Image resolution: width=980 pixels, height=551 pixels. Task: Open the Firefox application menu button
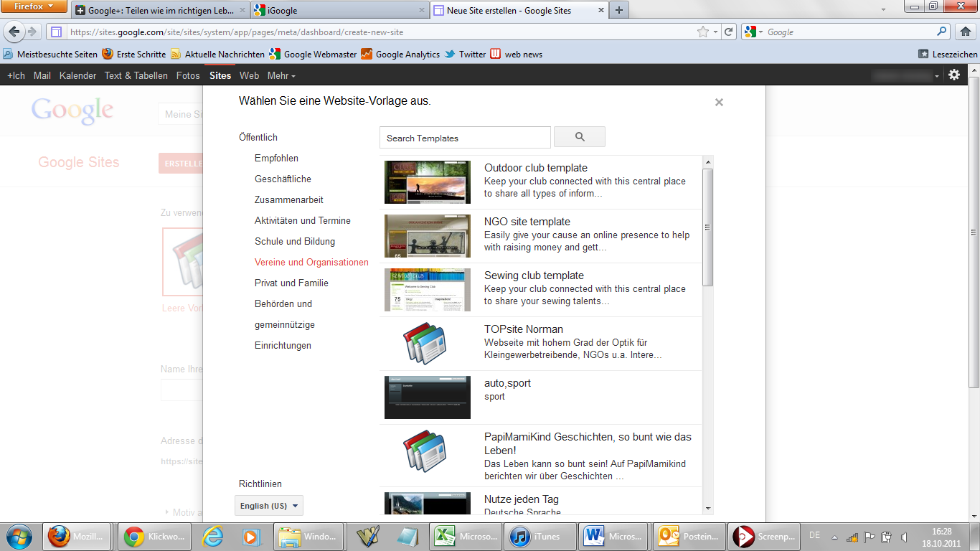point(34,6)
